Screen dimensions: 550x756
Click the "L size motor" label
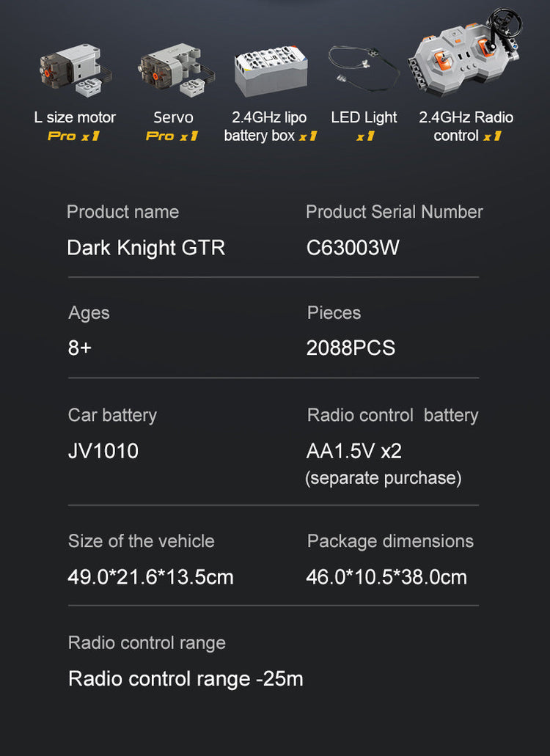pos(75,117)
